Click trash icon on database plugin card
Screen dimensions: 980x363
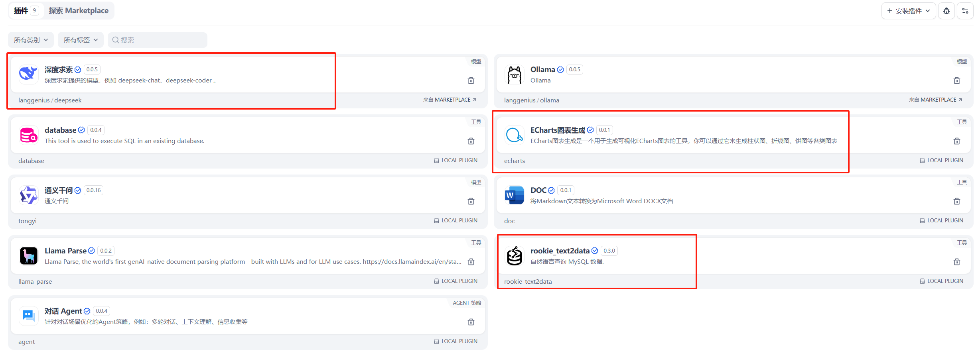[x=471, y=141]
